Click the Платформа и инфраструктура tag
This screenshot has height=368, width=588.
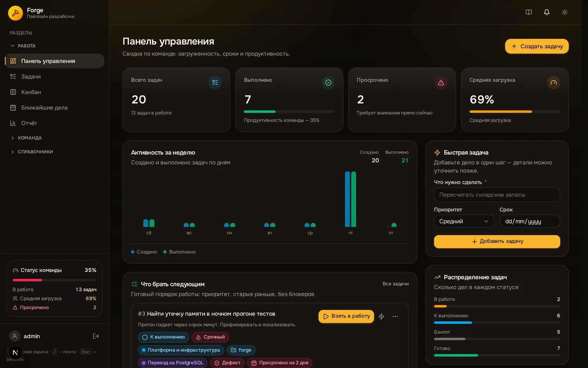(x=181, y=350)
